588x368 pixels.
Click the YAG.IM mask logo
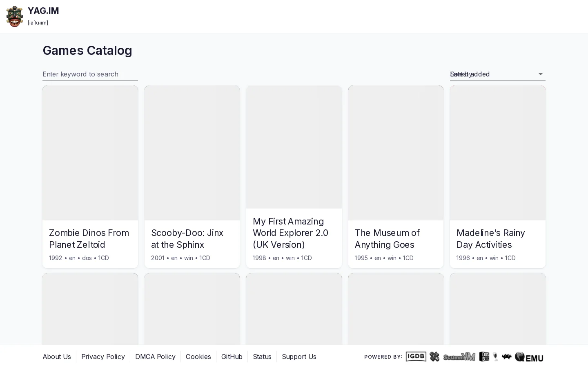click(15, 16)
